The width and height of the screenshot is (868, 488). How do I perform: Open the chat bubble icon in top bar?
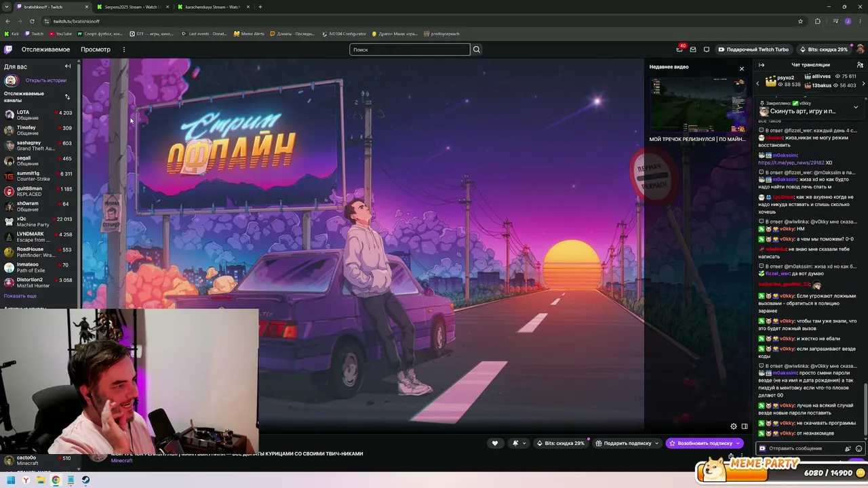click(x=706, y=49)
